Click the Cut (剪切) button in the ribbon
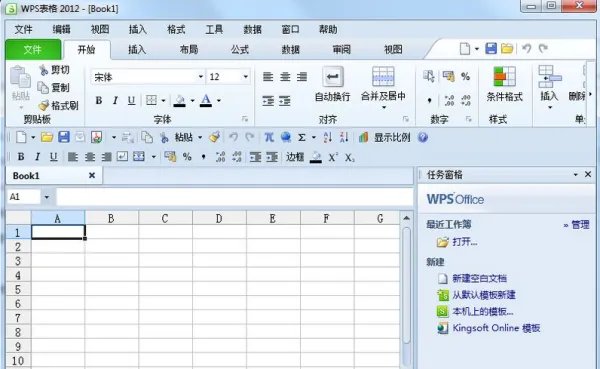The width and height of the screenshot is (600, 369). click(x=55, y=70)
